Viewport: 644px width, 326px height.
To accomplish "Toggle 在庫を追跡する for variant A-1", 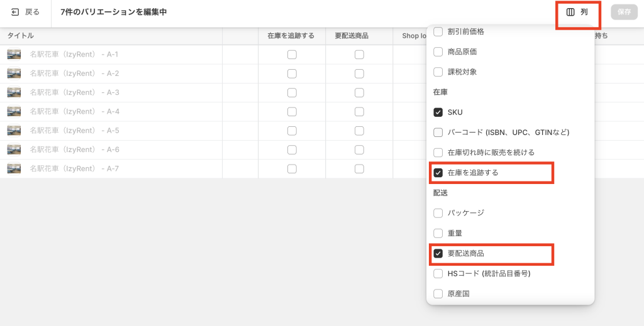I will (292, 55).
